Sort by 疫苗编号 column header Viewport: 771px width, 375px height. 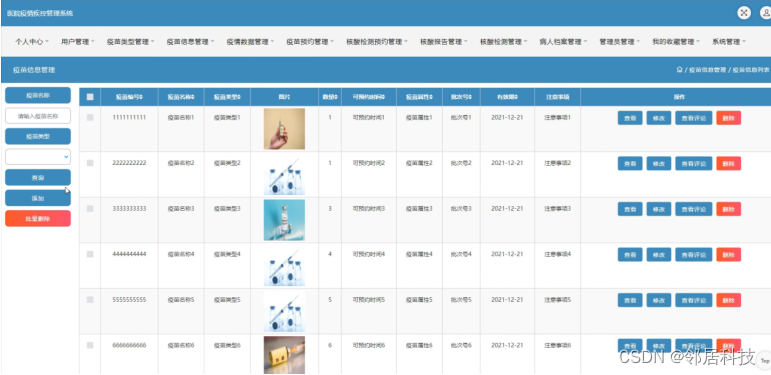coord(129,97)
